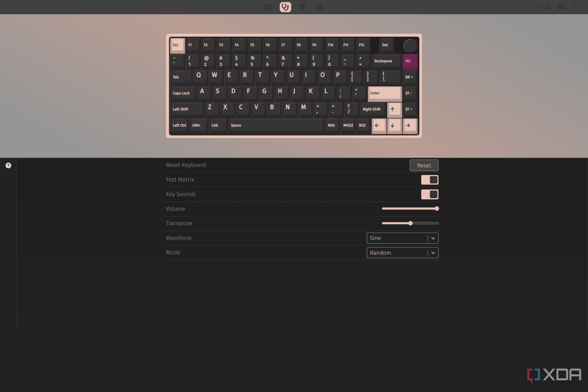Select the MO layer key on keyboard
The image size is (588, 392).
tap(408, 61)
